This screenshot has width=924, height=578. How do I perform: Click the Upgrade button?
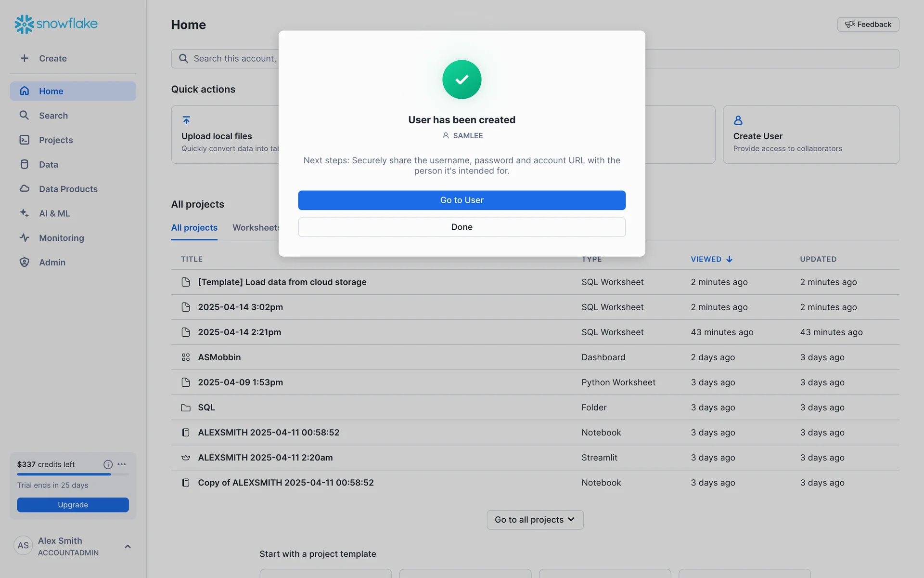coord(73,505)
